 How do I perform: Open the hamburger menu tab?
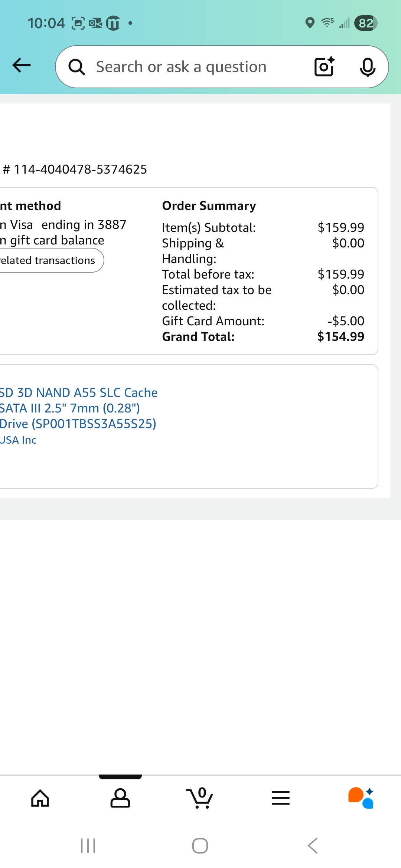tap(281, 798)
